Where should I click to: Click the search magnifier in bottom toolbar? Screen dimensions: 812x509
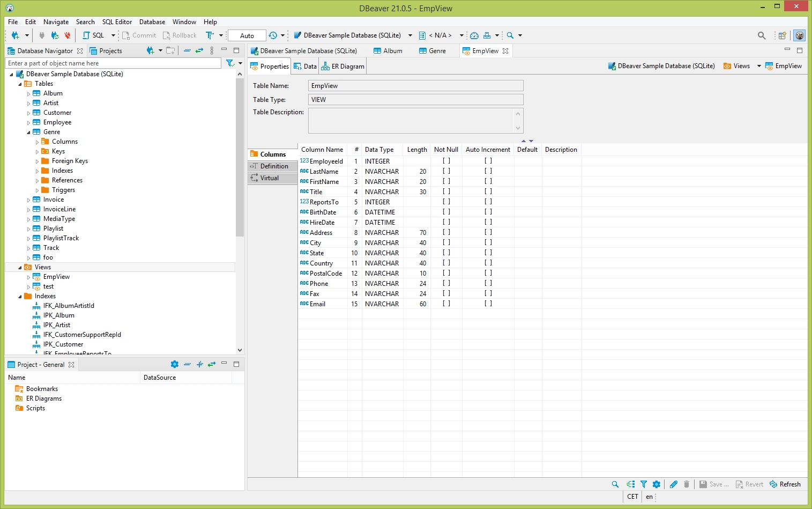click(x=615, y=484)
